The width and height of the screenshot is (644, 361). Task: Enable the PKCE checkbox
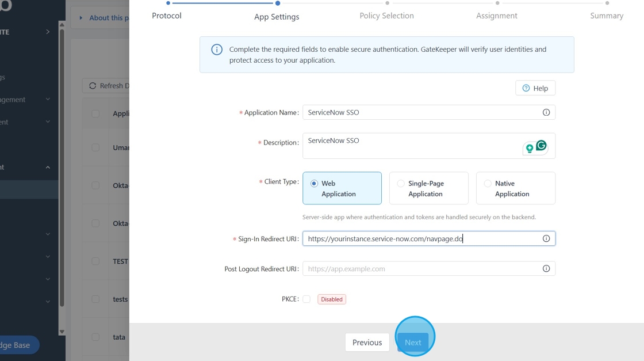[306, 299]
